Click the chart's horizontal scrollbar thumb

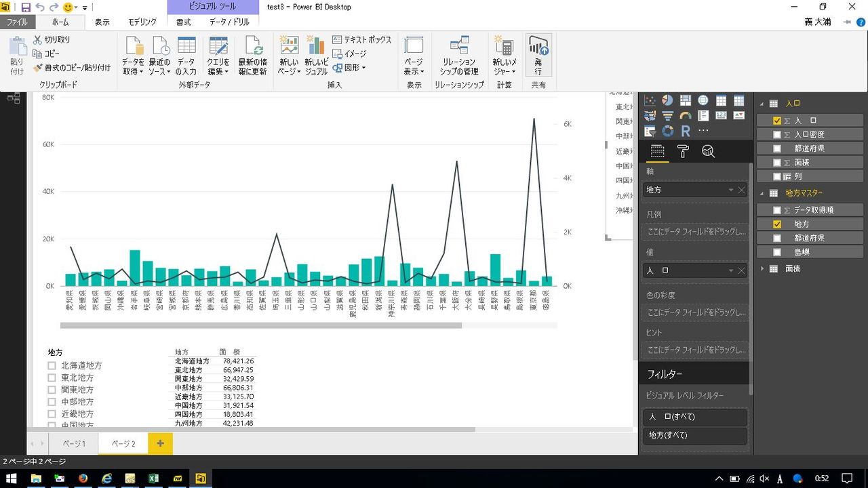(261, 325)
